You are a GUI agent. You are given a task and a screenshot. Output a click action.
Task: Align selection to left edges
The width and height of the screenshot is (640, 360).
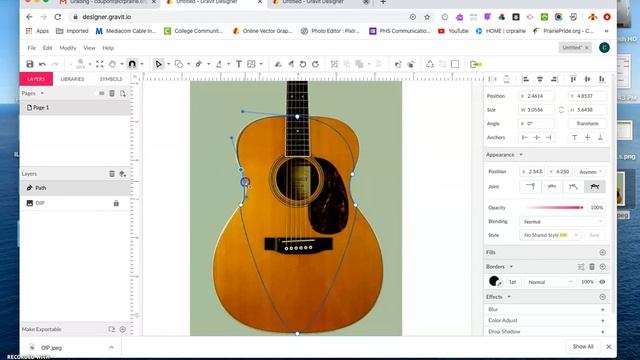click(x=526, y=79)
